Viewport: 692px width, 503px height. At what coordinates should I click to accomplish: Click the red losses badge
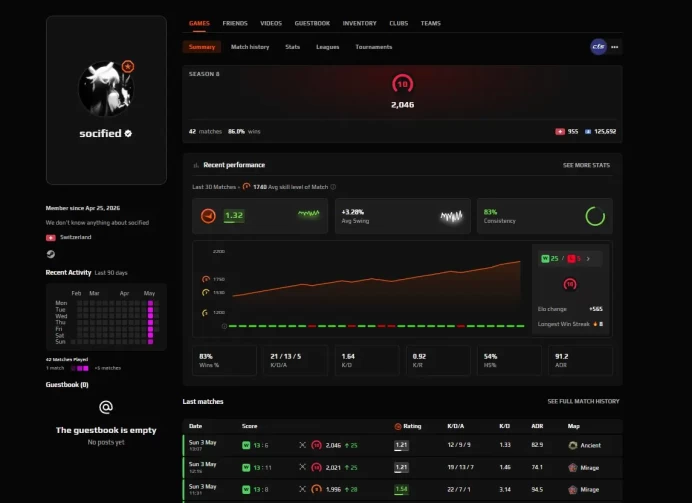(574, 259)
